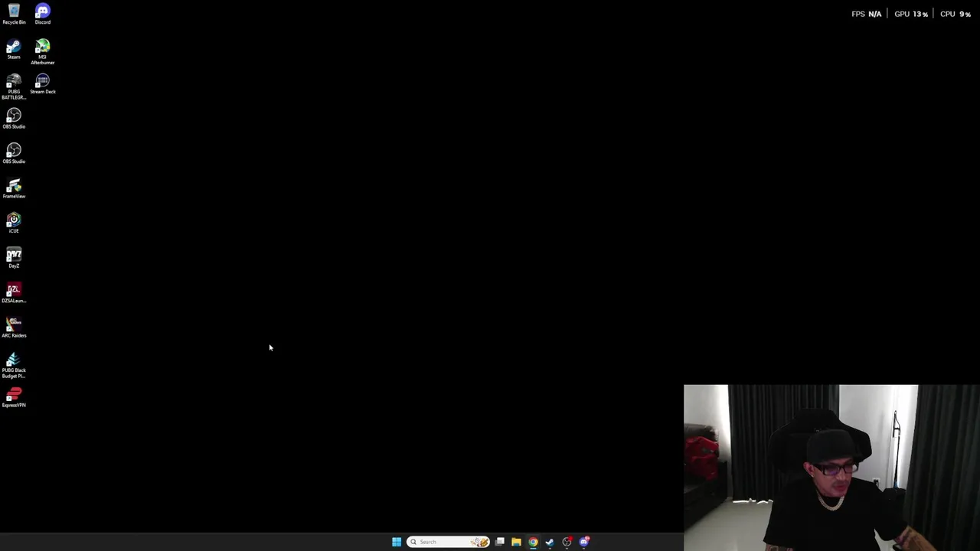Viewport: 980px width, 551px height.
Task: Select the OBS Studio shortcut just above FrameView
Action: click(x=14, y=153)
